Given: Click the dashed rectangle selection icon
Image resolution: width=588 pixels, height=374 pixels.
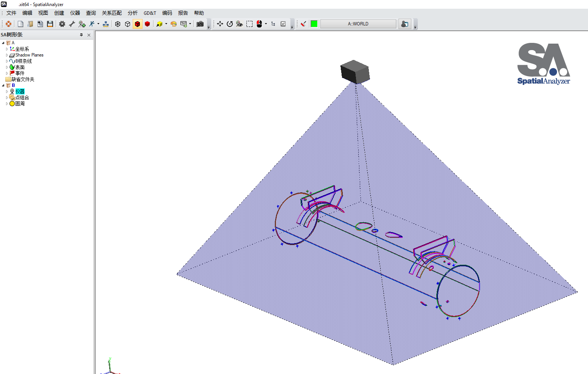Looking at the screenshot, I should 249,24.
